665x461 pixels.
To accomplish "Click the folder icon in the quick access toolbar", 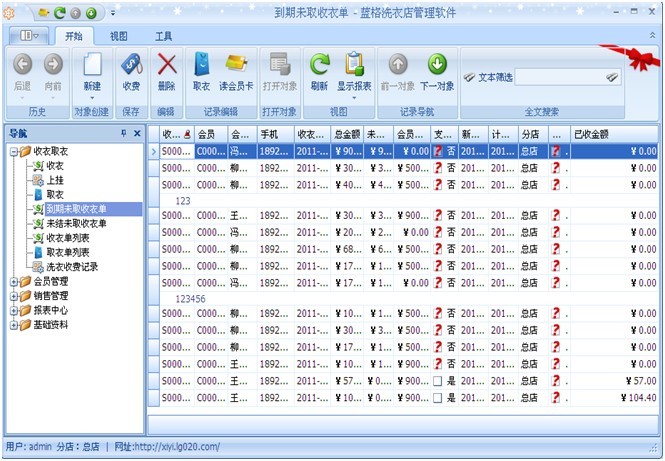I will 44,13.
